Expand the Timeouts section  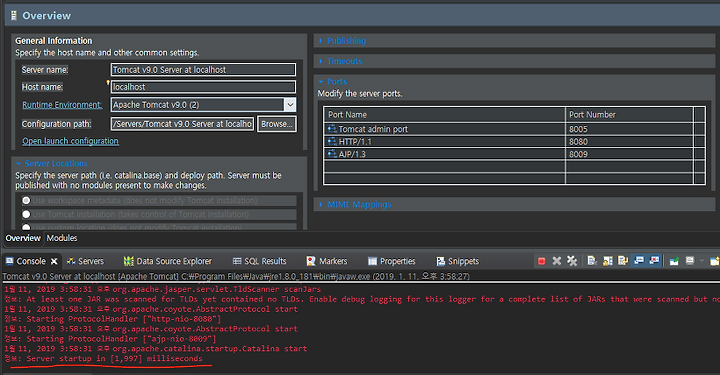coord(344,61)
